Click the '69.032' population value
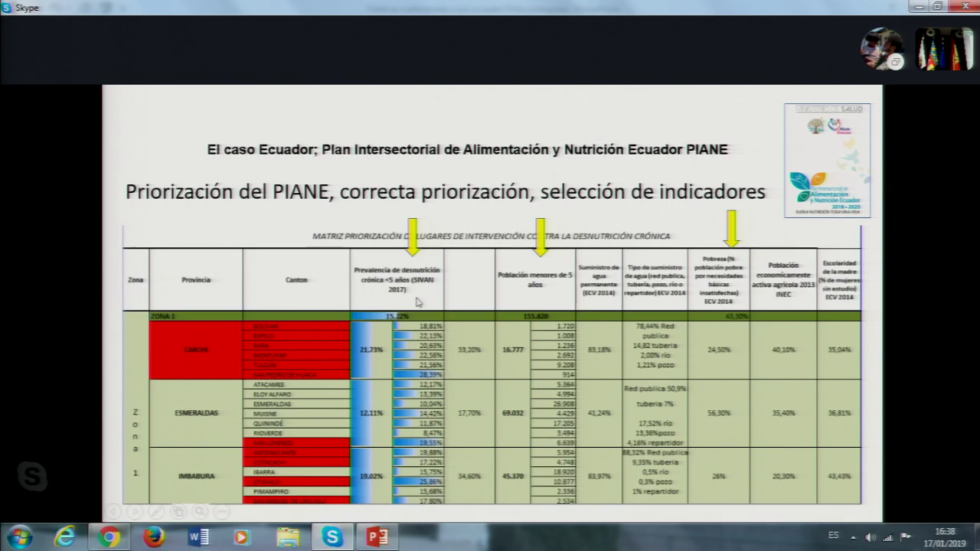This screenshot has height=551, width=980. click(x=513, y=413)
